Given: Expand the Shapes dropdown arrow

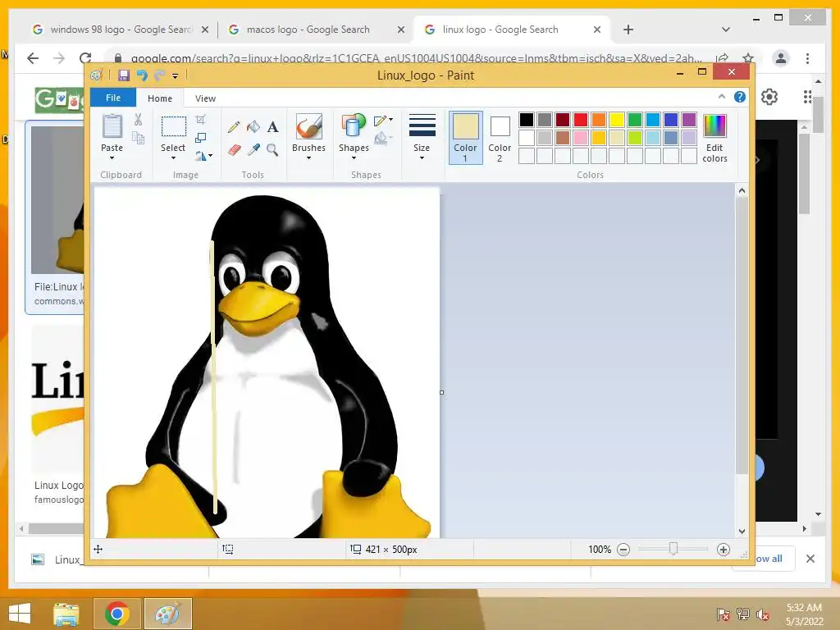Looking at the screenshot, I should pos(354,158).
